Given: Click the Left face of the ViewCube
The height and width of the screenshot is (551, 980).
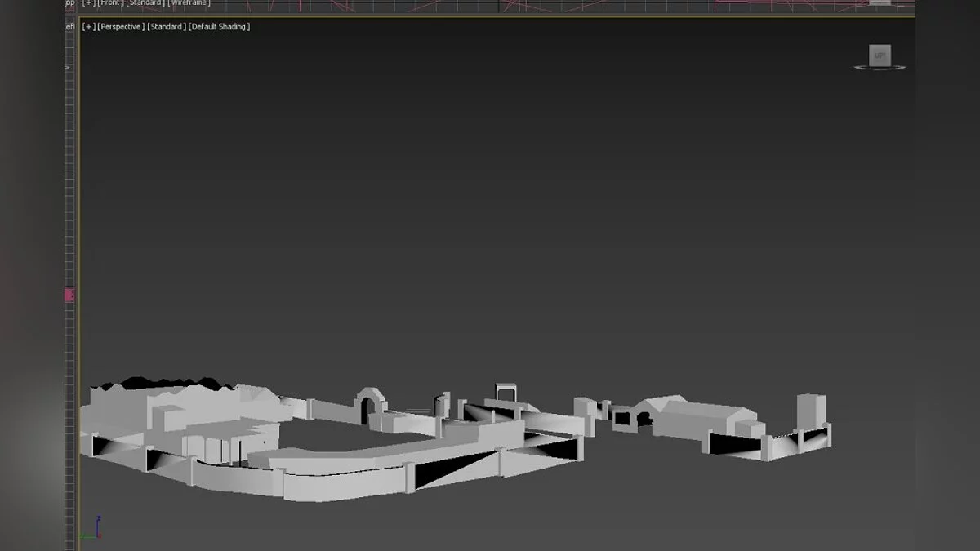Looking at the screenshot, I should pyautogui.click(x=880, y=56).
